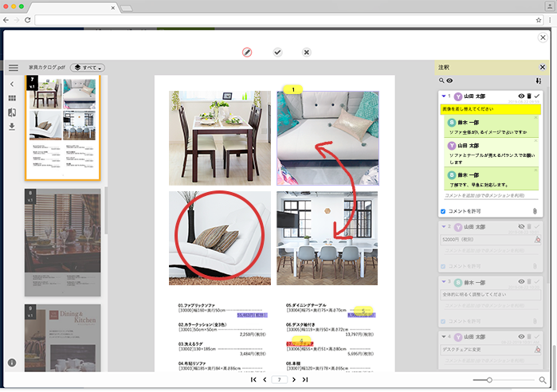Open the page compare icon
Screen dimensions: 557x392
13,112
